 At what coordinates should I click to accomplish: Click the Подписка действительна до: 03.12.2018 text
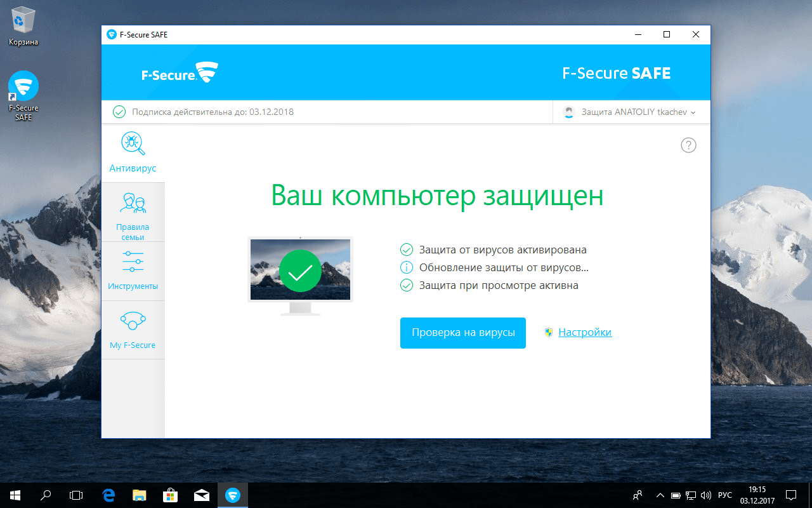point(213,112)
